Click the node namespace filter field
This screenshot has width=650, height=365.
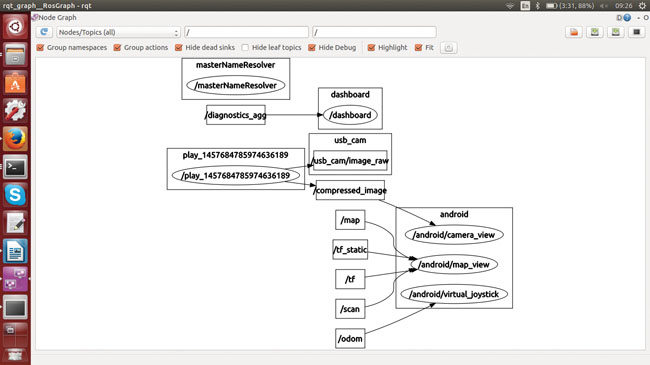[x=246, y=32]
